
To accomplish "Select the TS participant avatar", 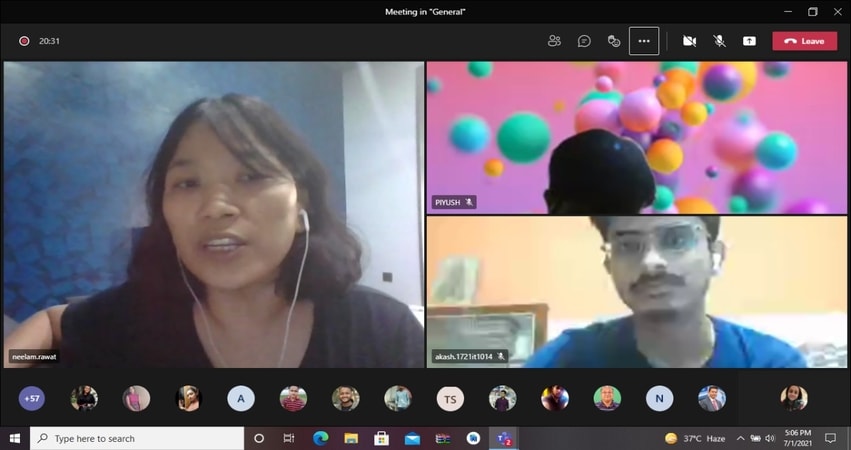I will point(450,399).
